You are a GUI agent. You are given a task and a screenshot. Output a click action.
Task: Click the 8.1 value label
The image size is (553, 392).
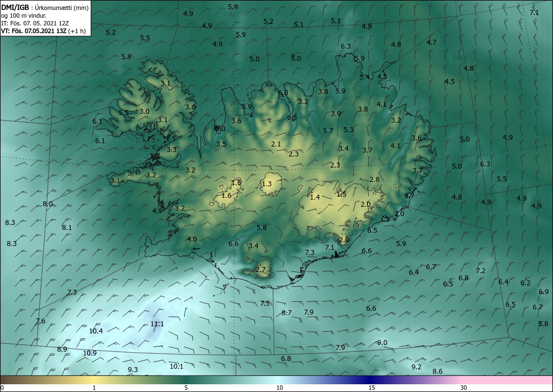click(67, 227)
